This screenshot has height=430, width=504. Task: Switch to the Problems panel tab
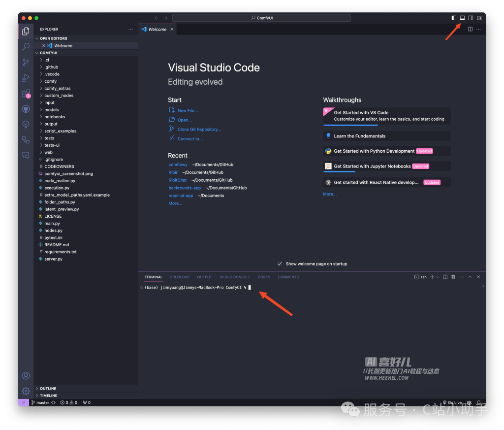180,277
